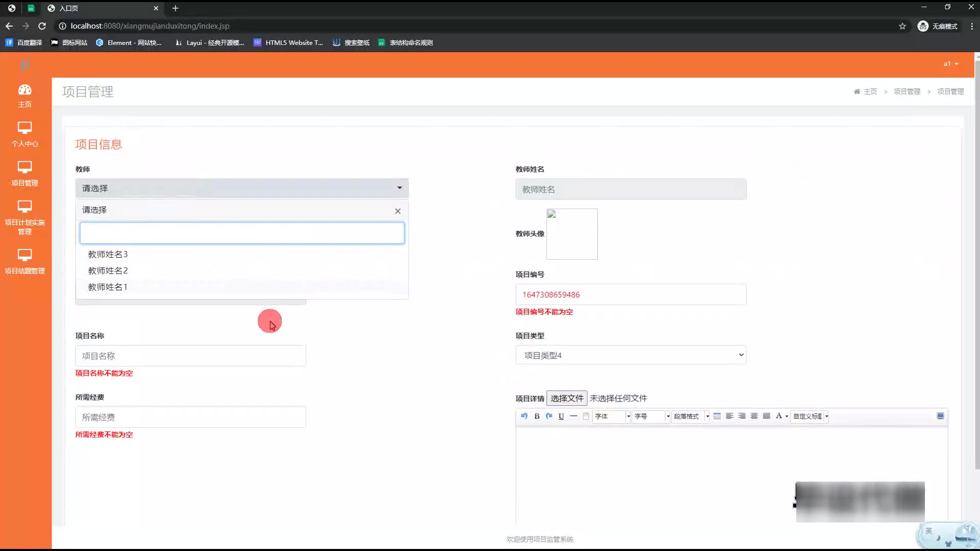This screenshot has width=980, height=551.
Task: Click the browser back arrow
Action: coord(9,26)
